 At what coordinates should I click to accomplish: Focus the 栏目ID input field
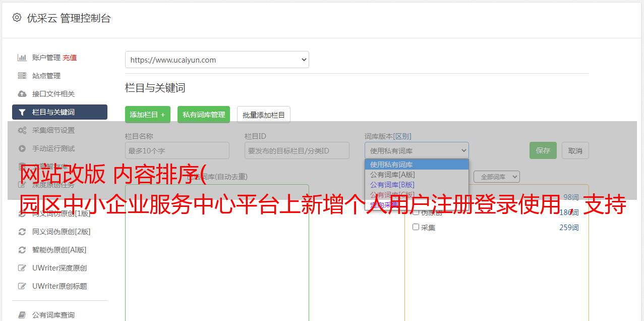(x=297, y=150)
